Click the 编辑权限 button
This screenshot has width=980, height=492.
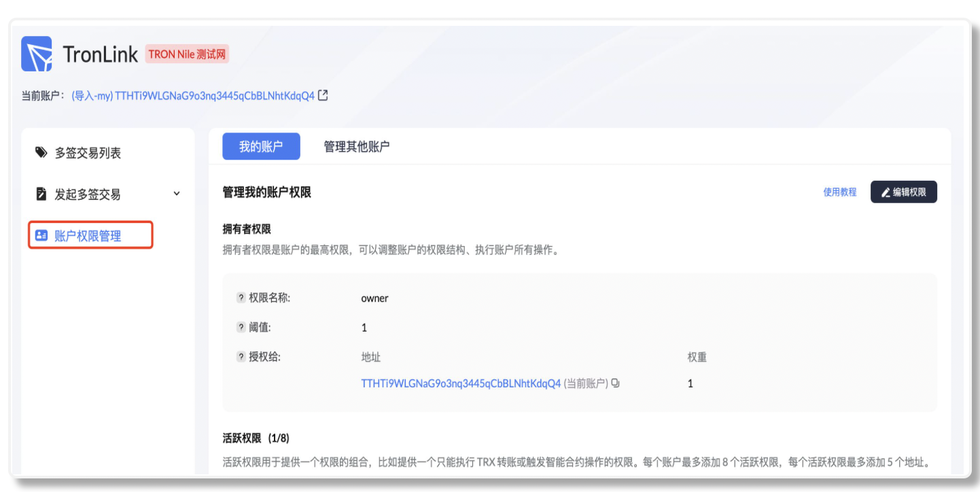tap(903, 192)
